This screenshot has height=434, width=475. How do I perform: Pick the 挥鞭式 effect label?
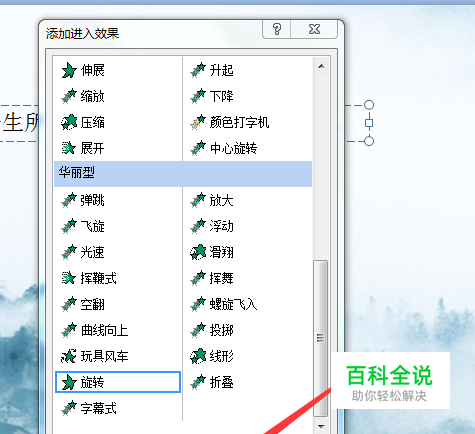coord(99,278)
